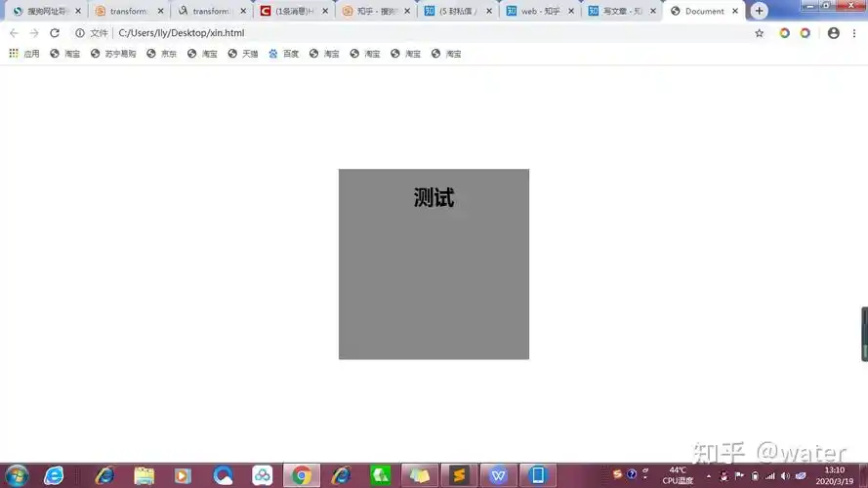
Task: Open the yellow notes taskbar icon
Action: point(420,476)
